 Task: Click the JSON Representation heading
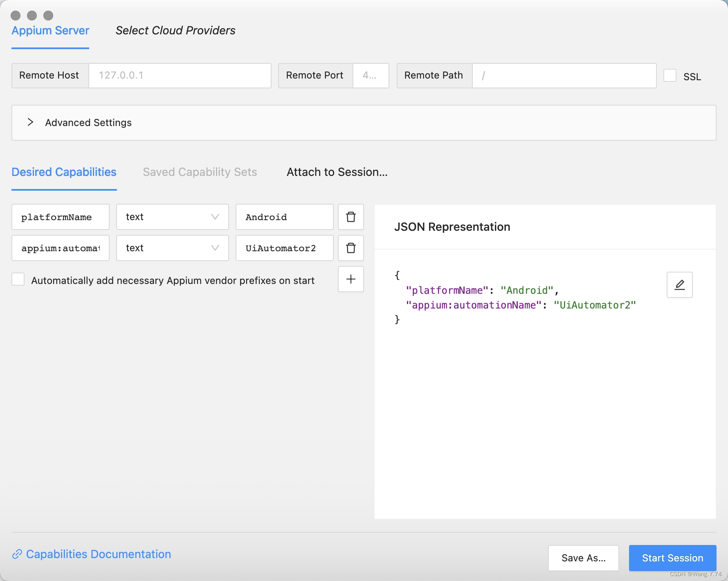pyautogui.click(x=452, y=227)
